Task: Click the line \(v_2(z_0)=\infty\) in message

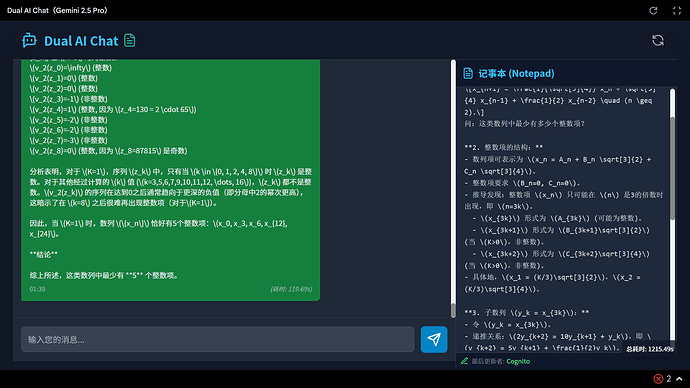Action: pyautogui.click(x=70, y=68)
